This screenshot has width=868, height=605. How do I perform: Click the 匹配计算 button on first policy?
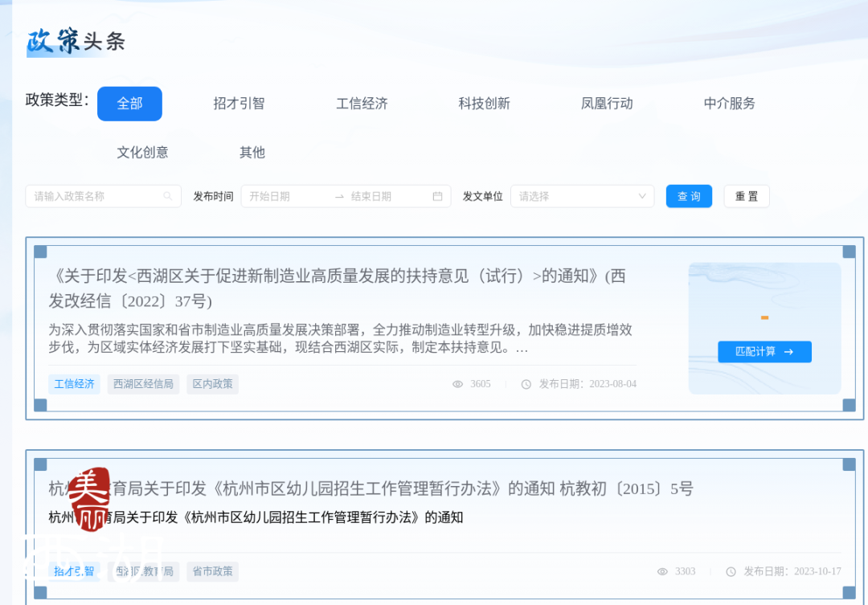click(764, 352)
